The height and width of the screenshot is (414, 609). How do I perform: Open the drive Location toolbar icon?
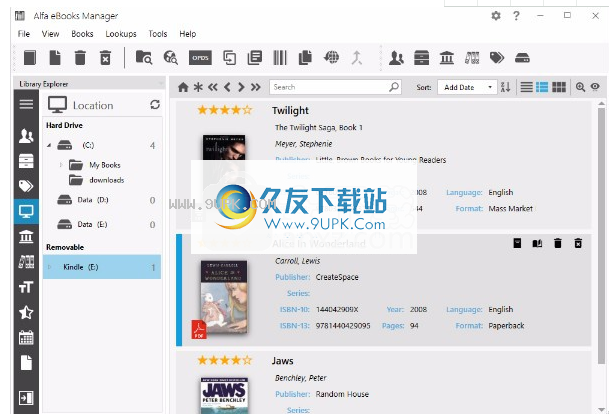(522, 58)
